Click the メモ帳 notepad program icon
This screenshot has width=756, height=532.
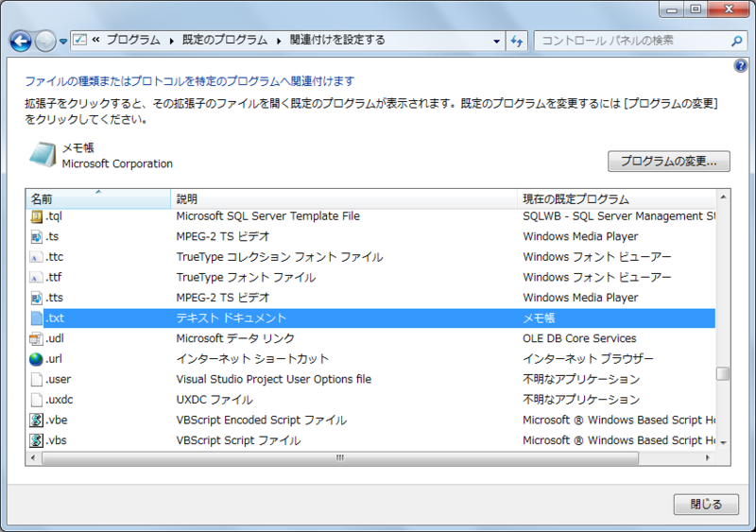tap(43, 155)
